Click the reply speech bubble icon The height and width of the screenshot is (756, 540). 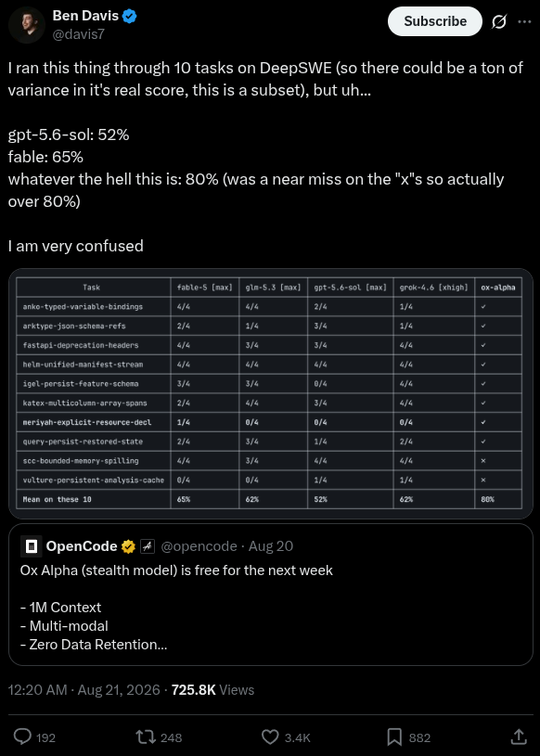22,737
